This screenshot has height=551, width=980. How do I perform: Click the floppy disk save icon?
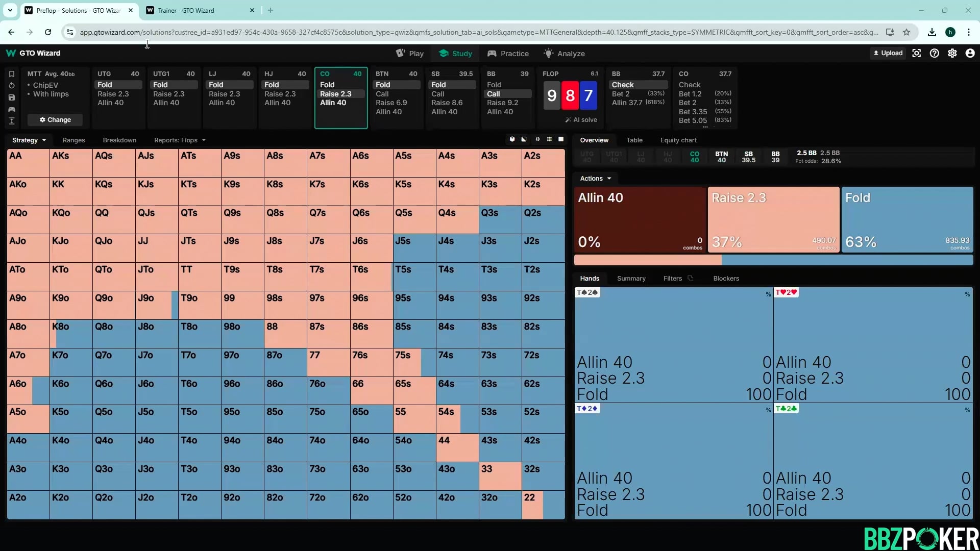tap(12, 97)
